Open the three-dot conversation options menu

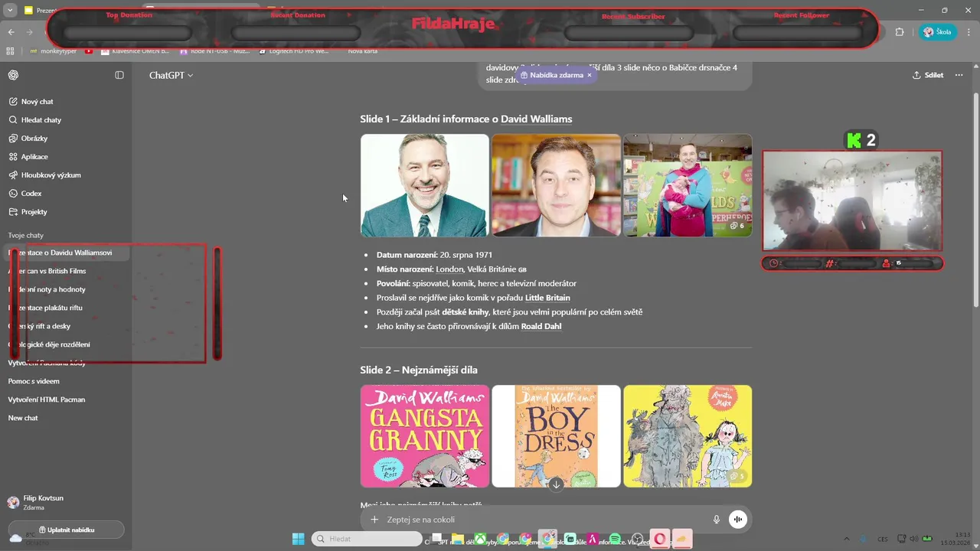[959, 75]
